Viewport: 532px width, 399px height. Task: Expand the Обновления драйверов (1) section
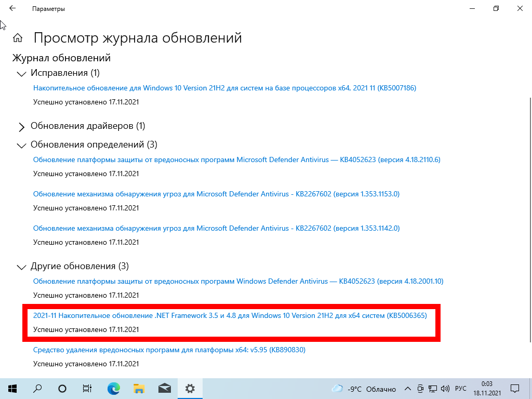point(21,127)
